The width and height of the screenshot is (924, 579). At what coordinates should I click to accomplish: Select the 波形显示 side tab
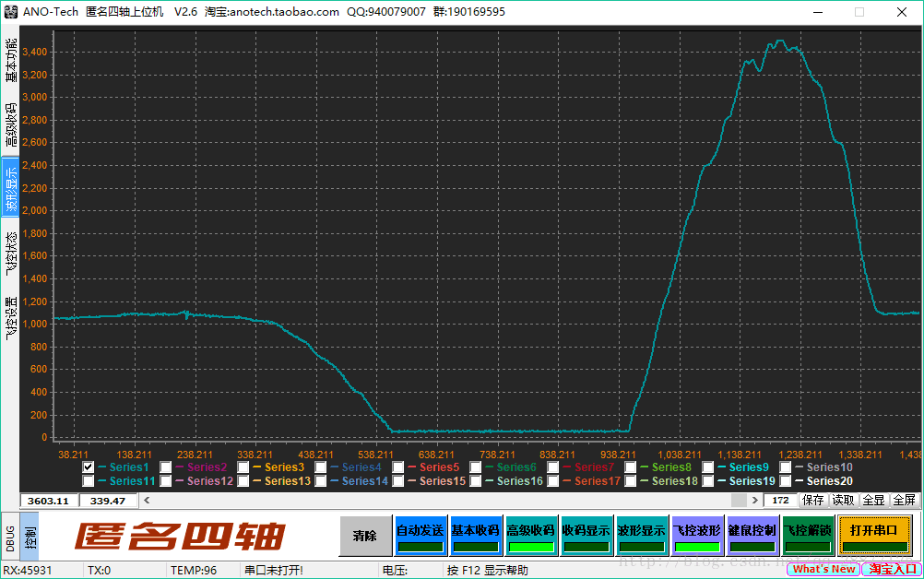point(11,188)
